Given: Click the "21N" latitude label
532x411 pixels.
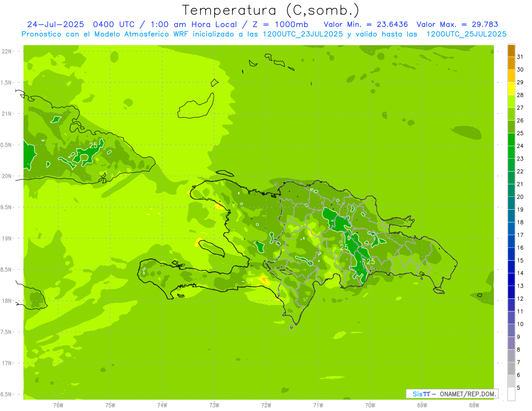Looking at the screenshot, I should (7, 114).
